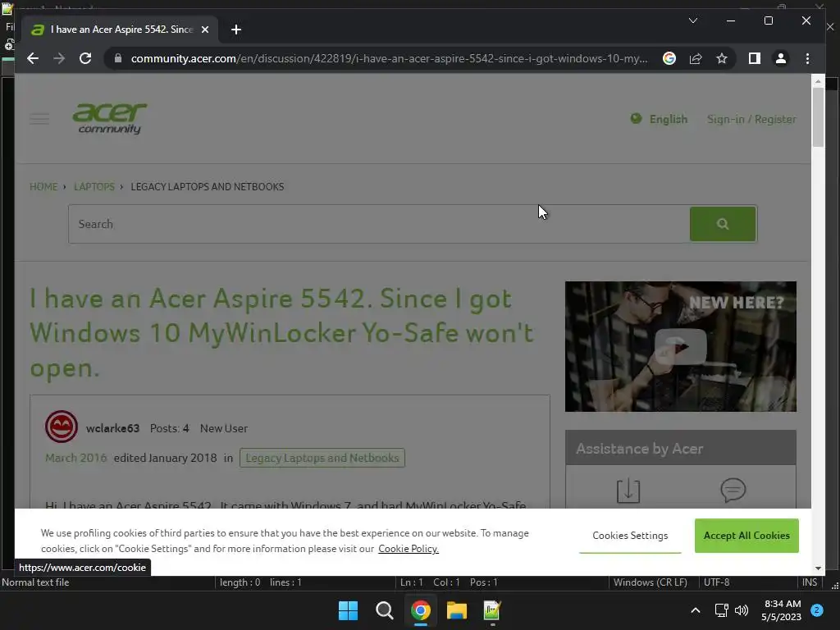Click the Assistance by Acer header
Viewport: 840px width, 630px height.
(680, 448)
